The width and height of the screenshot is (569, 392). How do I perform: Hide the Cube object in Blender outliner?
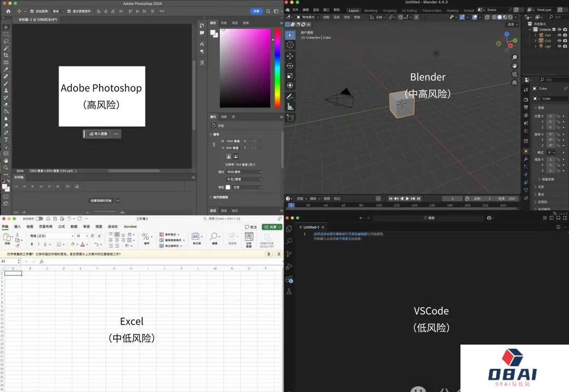click(x=559, y=41)
